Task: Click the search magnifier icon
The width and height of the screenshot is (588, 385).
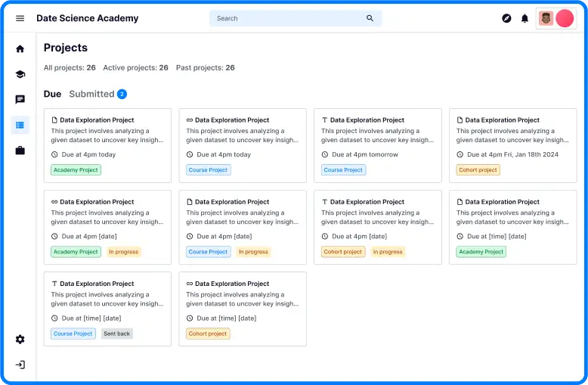Action: tap(370, 18)
